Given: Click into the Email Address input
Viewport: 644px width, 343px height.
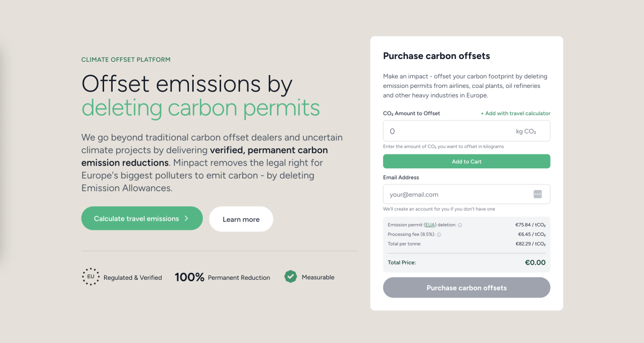Looking at the screenshot, I should tap(456, 195).
